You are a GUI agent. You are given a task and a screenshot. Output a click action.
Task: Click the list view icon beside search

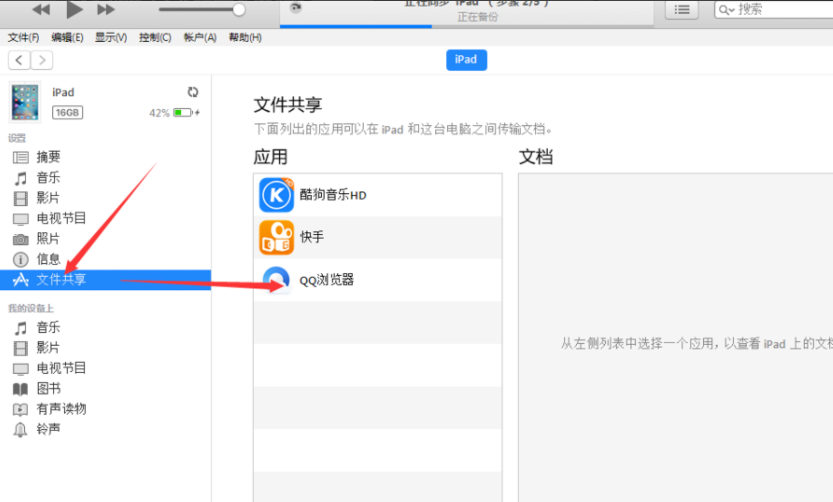pos(682,9)
